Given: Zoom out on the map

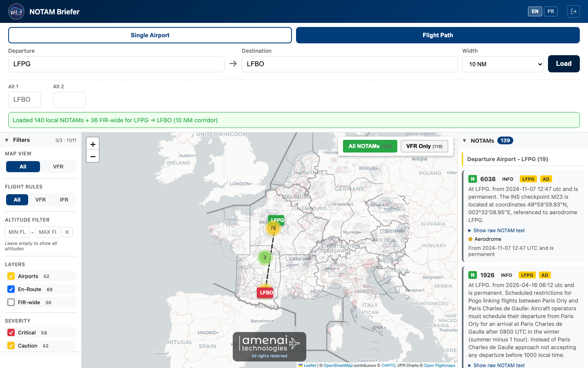Looking at the screenshot, I should pos(93,156).
